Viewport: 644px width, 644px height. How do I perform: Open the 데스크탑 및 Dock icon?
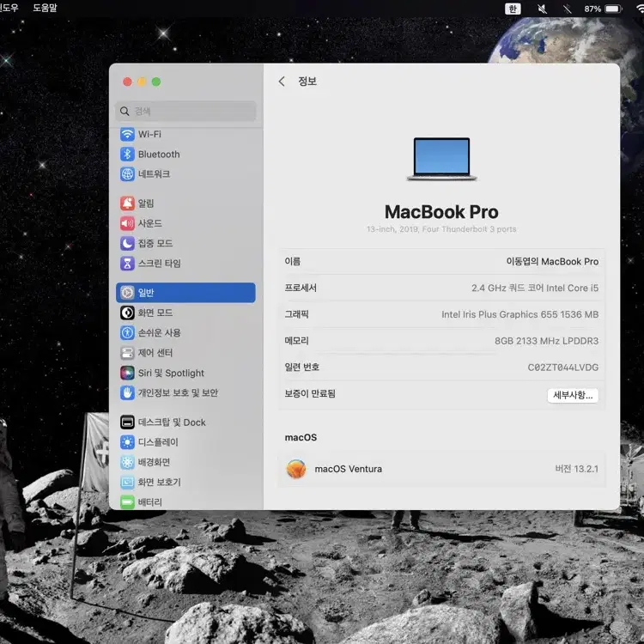pyautogui.click(x=127, y=422)
